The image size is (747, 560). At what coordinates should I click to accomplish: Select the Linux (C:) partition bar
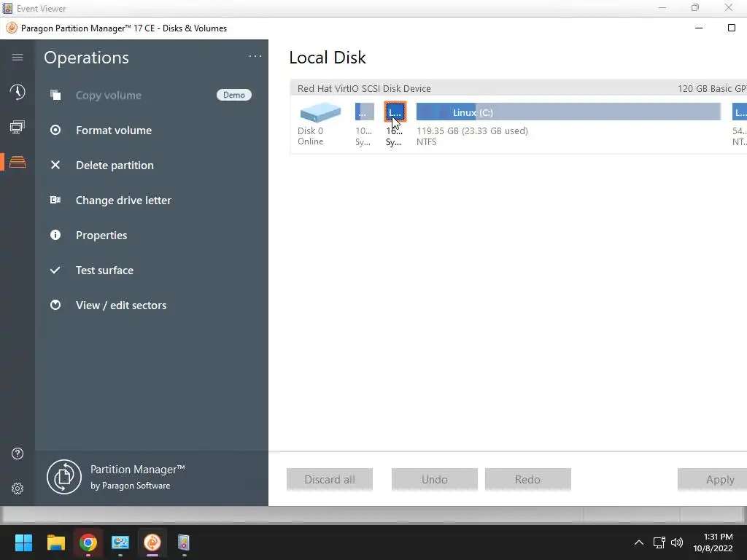pos(568,112)
